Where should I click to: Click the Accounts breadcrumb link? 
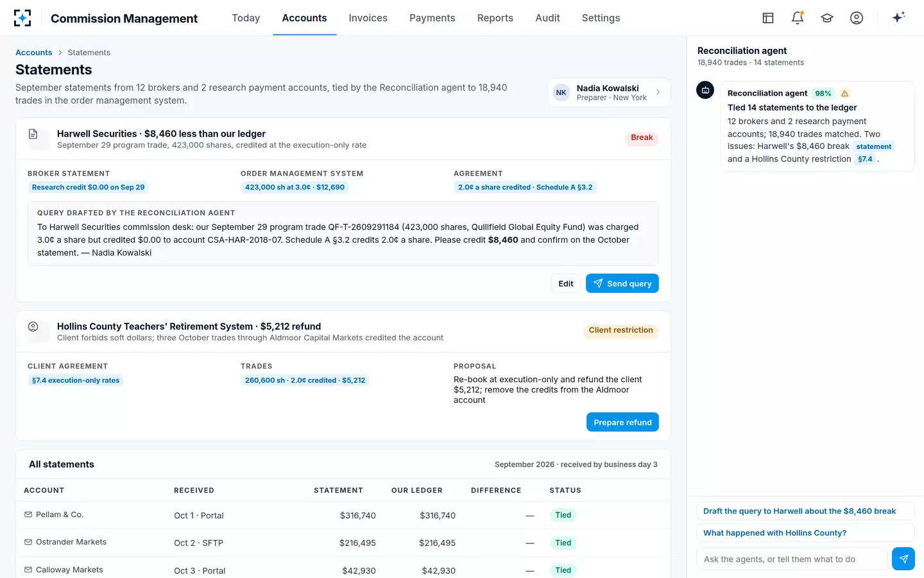point(34,53)
